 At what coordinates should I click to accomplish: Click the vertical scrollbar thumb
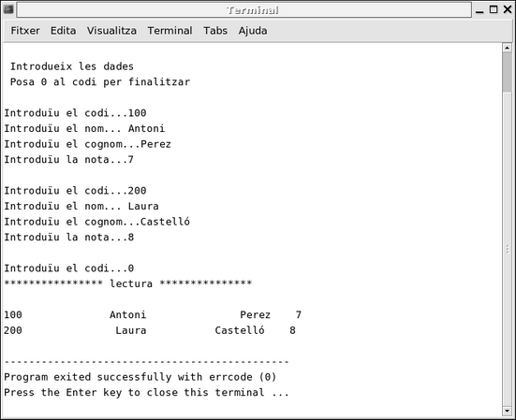coord(508,72)
